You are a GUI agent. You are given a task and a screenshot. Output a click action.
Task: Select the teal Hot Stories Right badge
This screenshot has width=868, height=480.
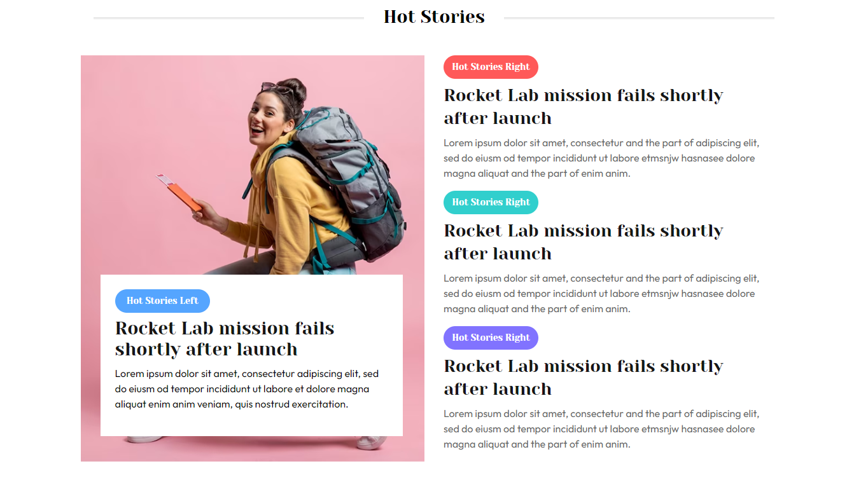(x=491, y=202)
